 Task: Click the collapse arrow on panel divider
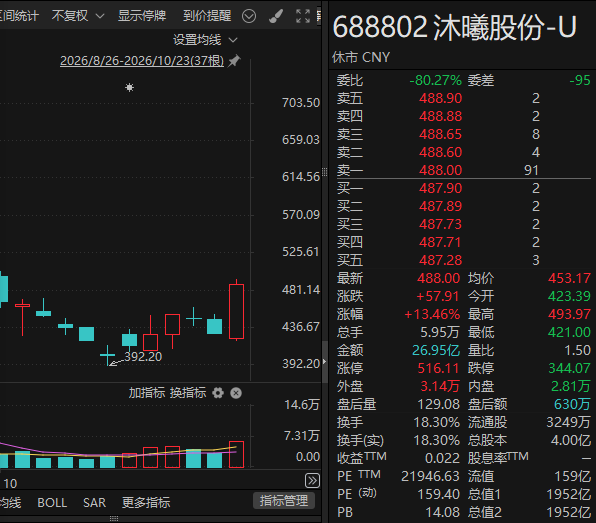pos(324,361)
